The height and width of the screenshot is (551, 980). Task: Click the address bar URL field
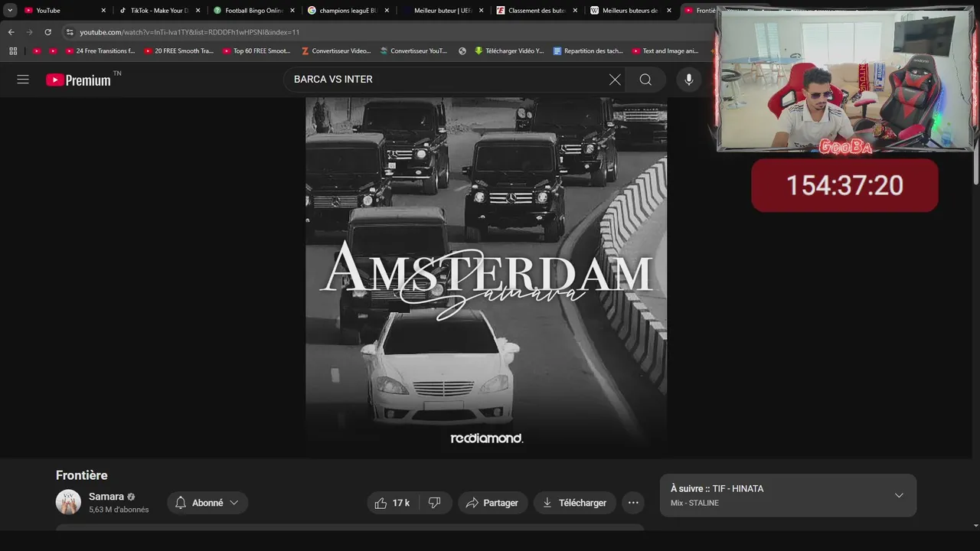[x=390, y=32]
